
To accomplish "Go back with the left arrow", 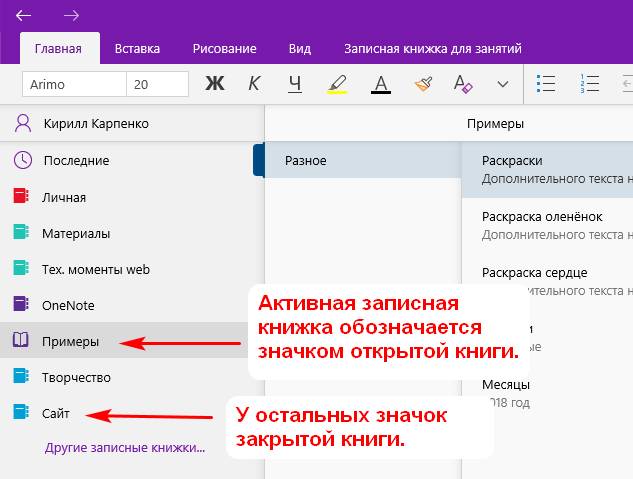I will (23, 15).
